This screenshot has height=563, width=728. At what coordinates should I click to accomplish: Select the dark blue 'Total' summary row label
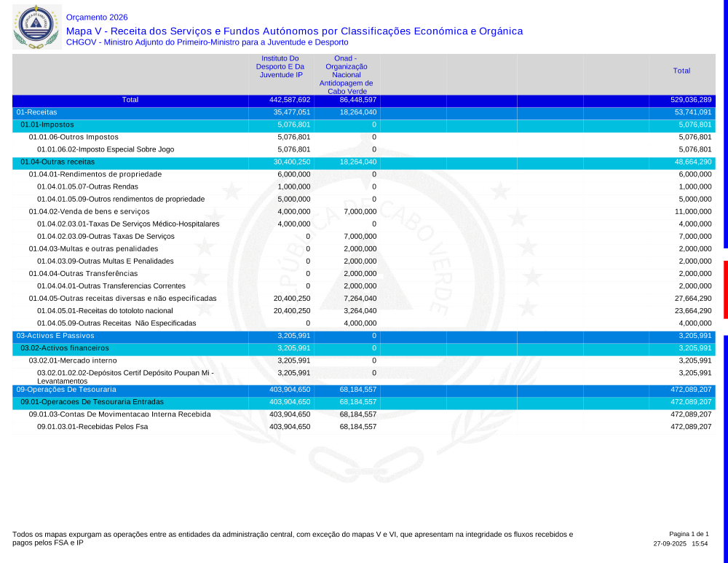coord(130,100)
